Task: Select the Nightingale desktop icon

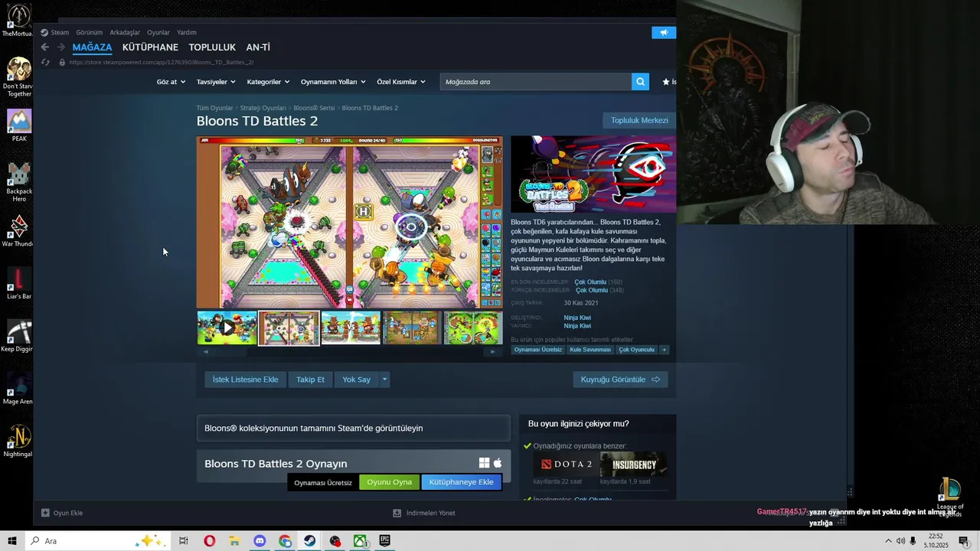Action: (18, 441)
